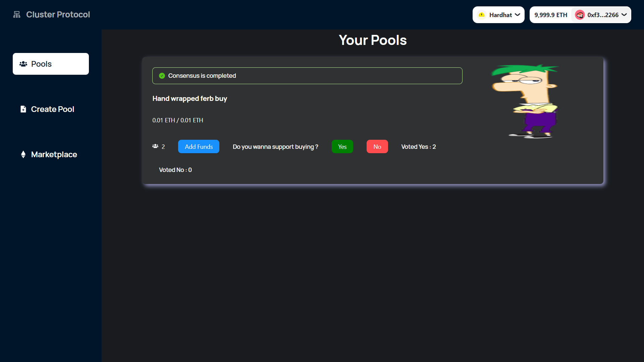Vote No on the buying proposal
Image resolution: width=644 pixels, height=362 pixels.
tap(377, 146)
